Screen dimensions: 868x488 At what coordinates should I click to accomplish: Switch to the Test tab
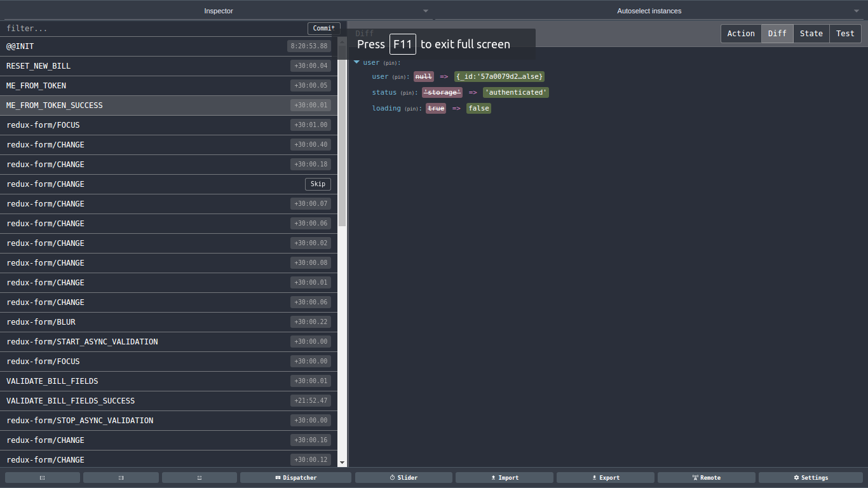click(845, 34)
